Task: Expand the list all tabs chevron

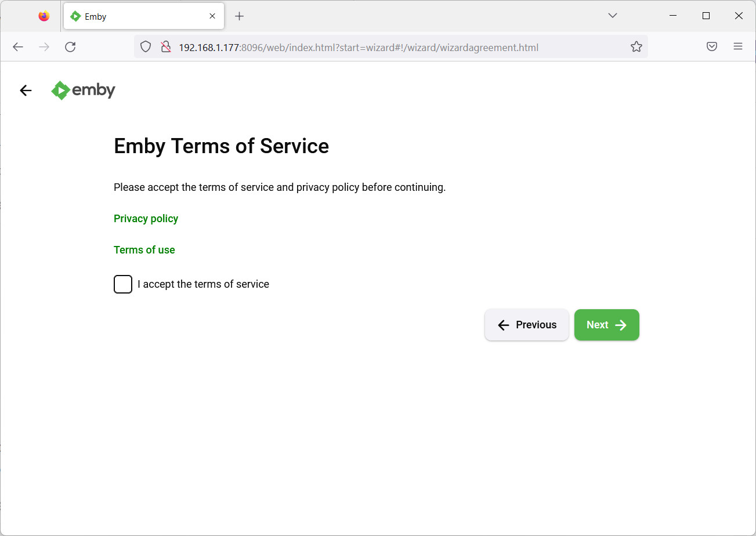Action: click(613, 16)
